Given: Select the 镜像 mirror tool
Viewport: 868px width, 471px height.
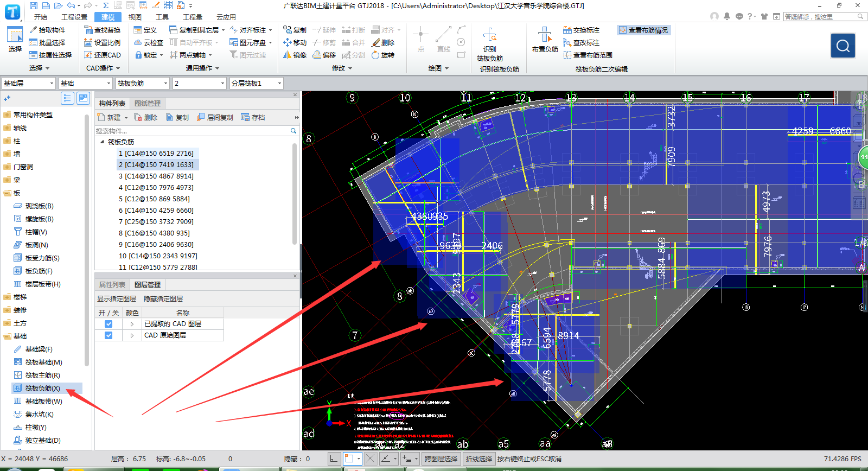Looking at the screenshot, I should pyautogui.click(x=295, y=55).
